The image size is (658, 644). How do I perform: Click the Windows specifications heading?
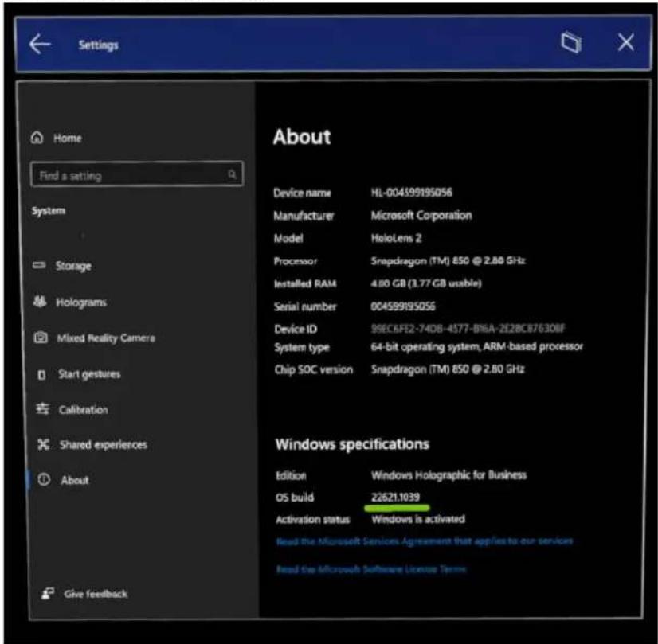coord(352,444)
